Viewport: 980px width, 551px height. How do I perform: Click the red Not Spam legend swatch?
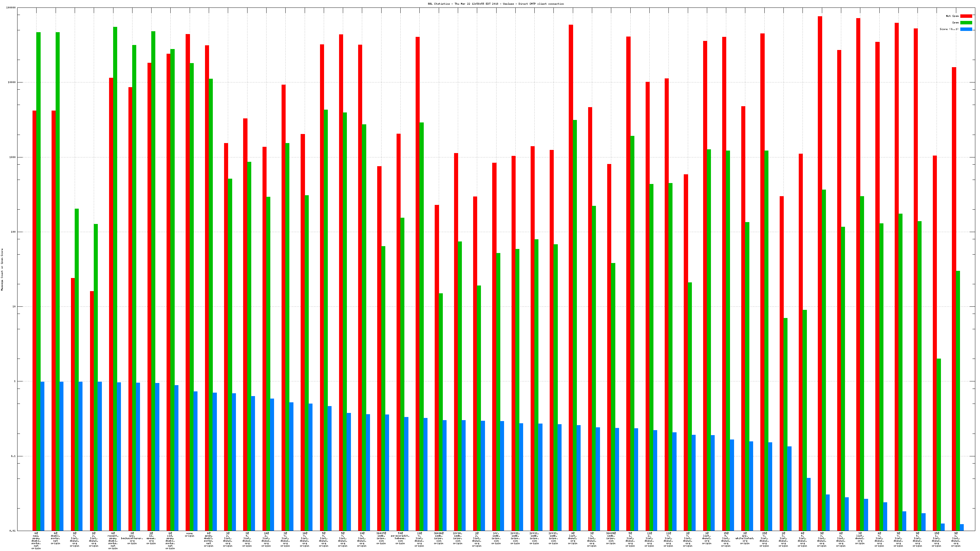click(x=966, y=16)
